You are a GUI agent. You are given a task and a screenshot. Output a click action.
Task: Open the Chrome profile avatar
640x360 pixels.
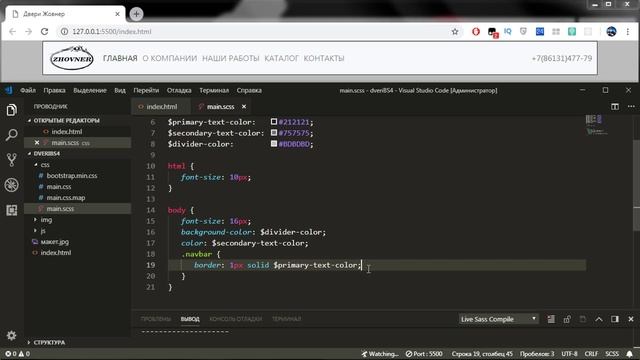(x=611, y=31)
